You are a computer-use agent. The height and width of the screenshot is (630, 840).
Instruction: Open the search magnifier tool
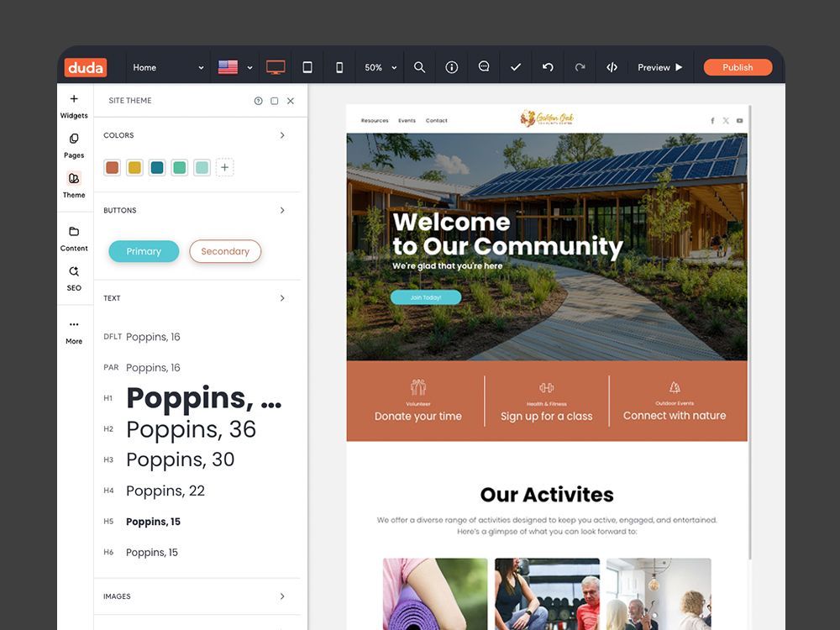[419, 67]
